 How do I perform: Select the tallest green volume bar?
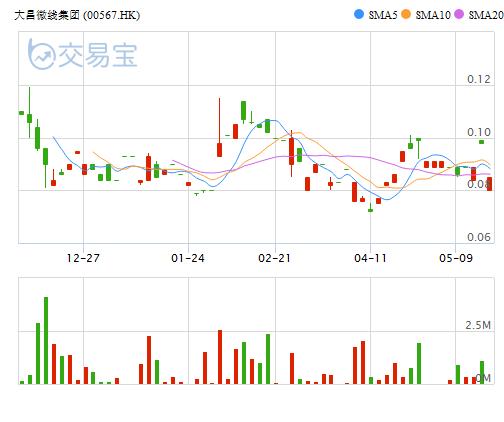point(46,340)
